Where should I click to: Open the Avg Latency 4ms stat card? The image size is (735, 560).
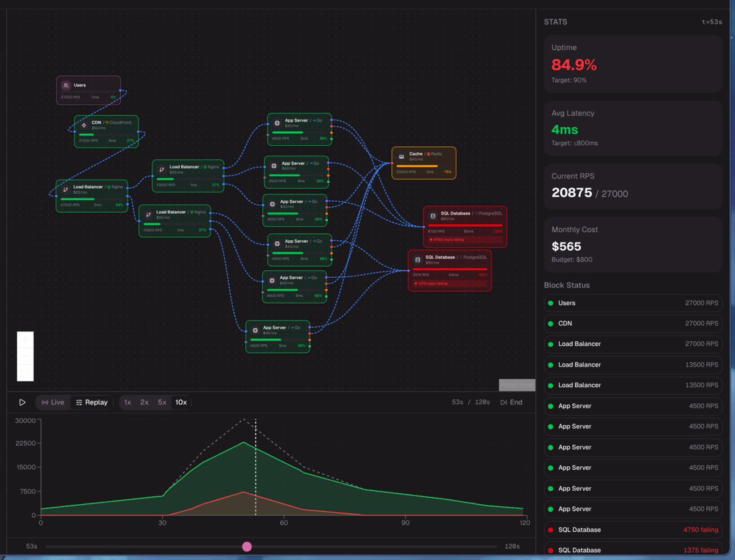click(633, 129)
